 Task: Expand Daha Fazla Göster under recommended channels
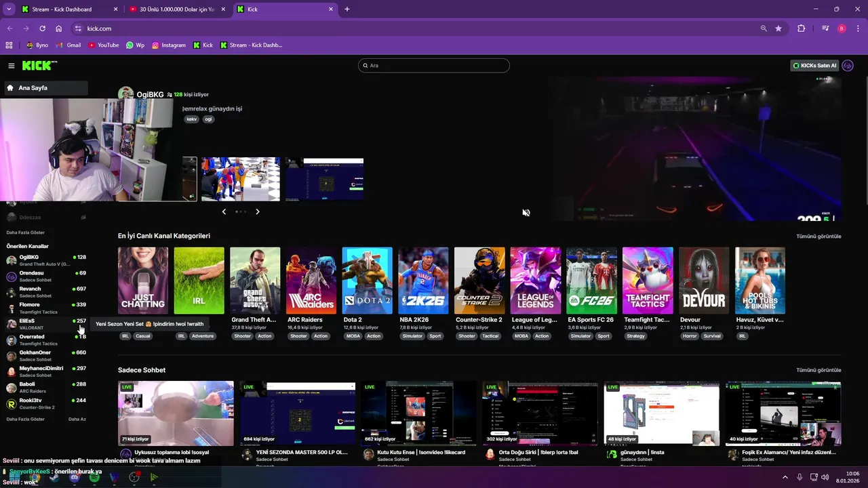click(25, 419)
